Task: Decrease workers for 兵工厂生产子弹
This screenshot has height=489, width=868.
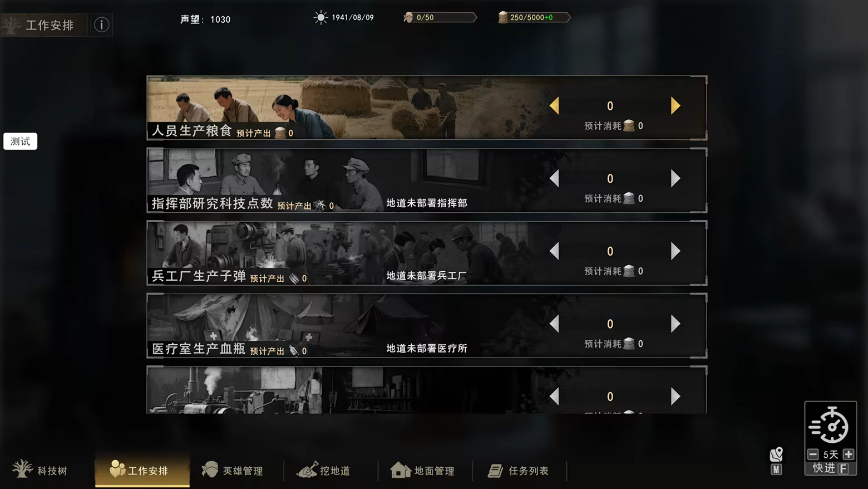Action: pyautogui.click(x=554, y=251)
